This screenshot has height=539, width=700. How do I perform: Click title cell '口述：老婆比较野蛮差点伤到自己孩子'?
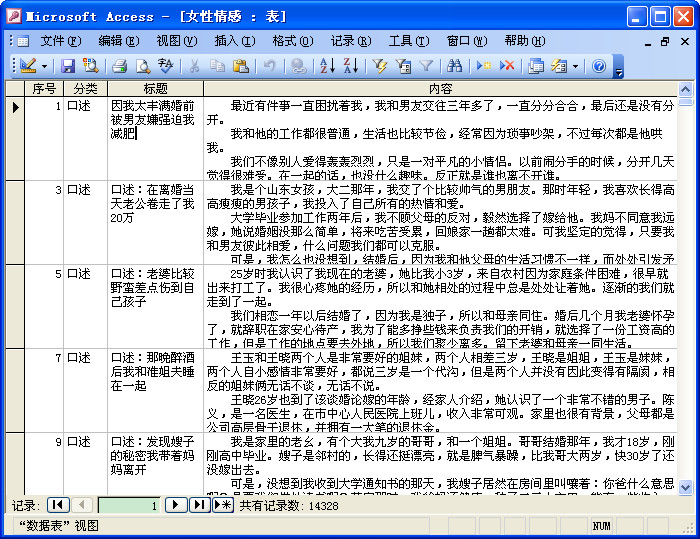pyautogui.click(x=155, y=306)
